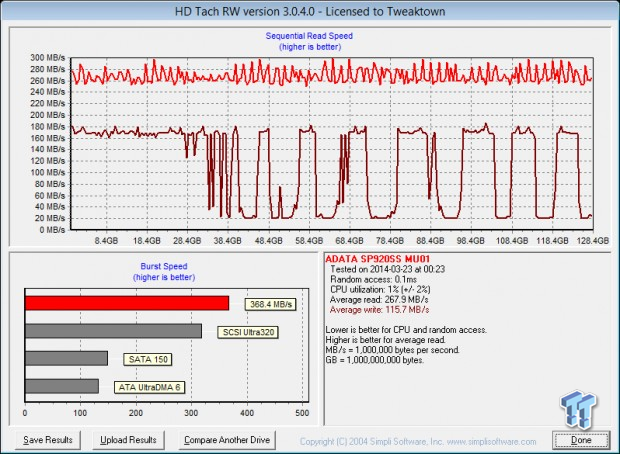Viewport: 620px width, 454px height.
Task: Click the Lower is better for CPU note
Action: pos(406,330)
